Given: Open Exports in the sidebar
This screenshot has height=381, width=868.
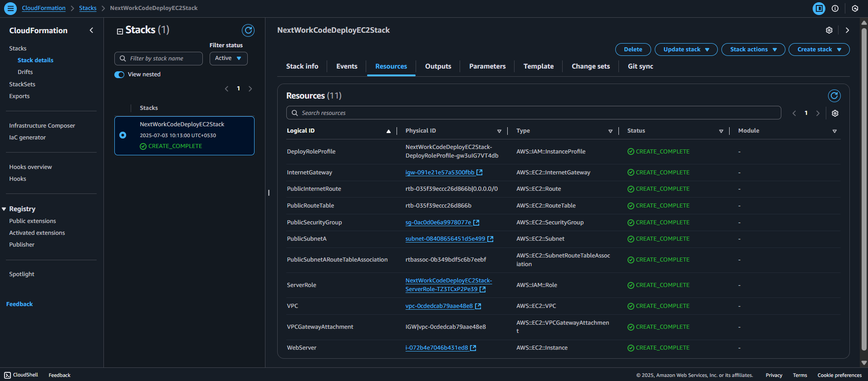Looking at the screenshot, I should point(20,96).
